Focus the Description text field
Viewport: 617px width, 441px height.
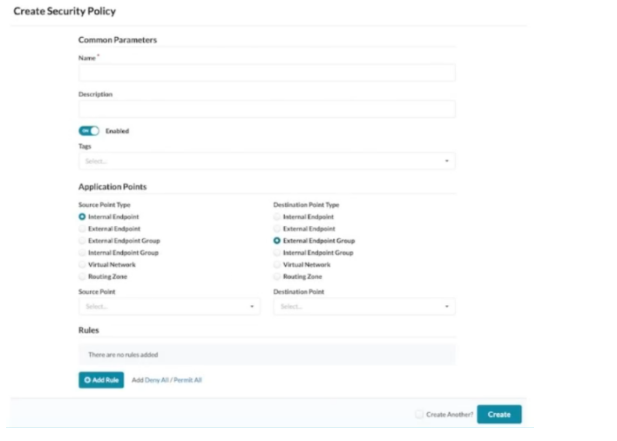[x=267, y=109]
